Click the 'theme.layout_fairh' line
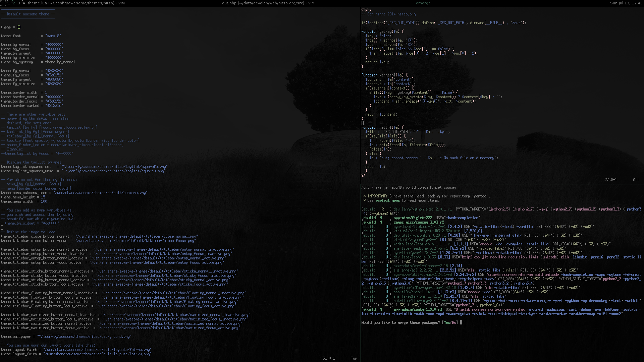This screenshot has height=362, width=644. click(x=76, y=350)
